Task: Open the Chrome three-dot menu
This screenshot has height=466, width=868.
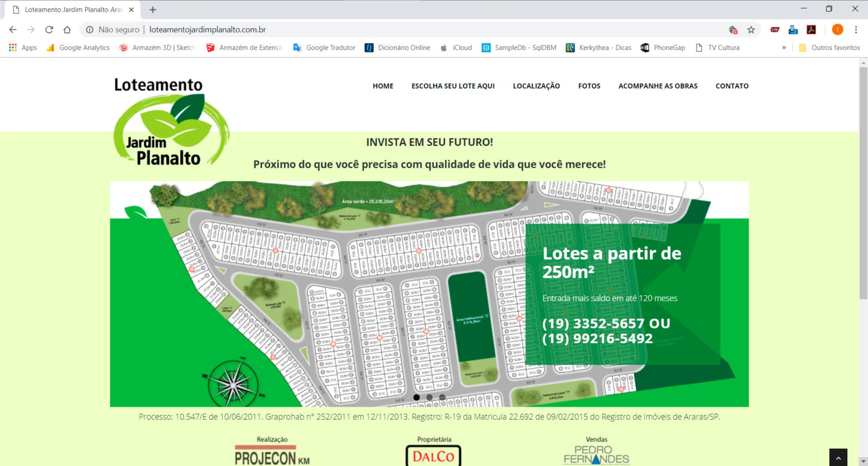Action: [856, 30]
